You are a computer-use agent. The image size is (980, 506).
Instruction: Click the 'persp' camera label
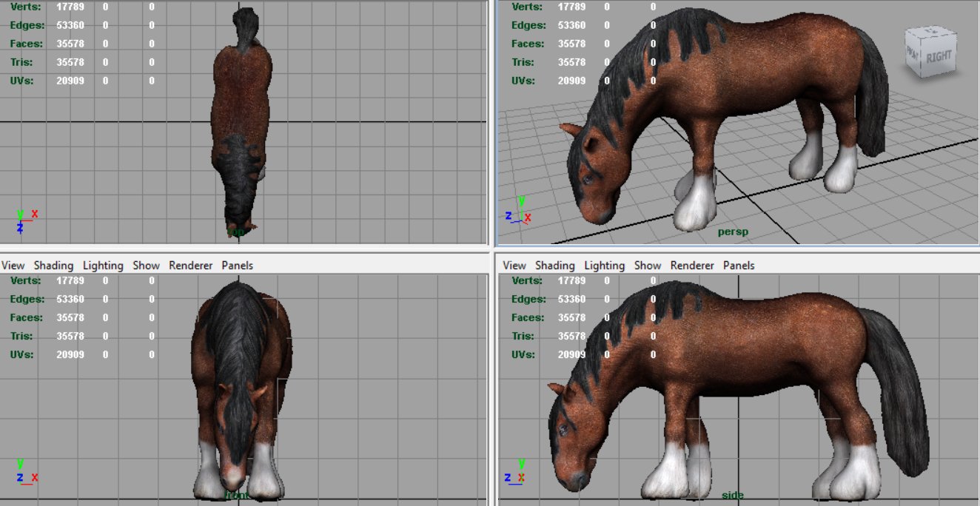point(733,232)
